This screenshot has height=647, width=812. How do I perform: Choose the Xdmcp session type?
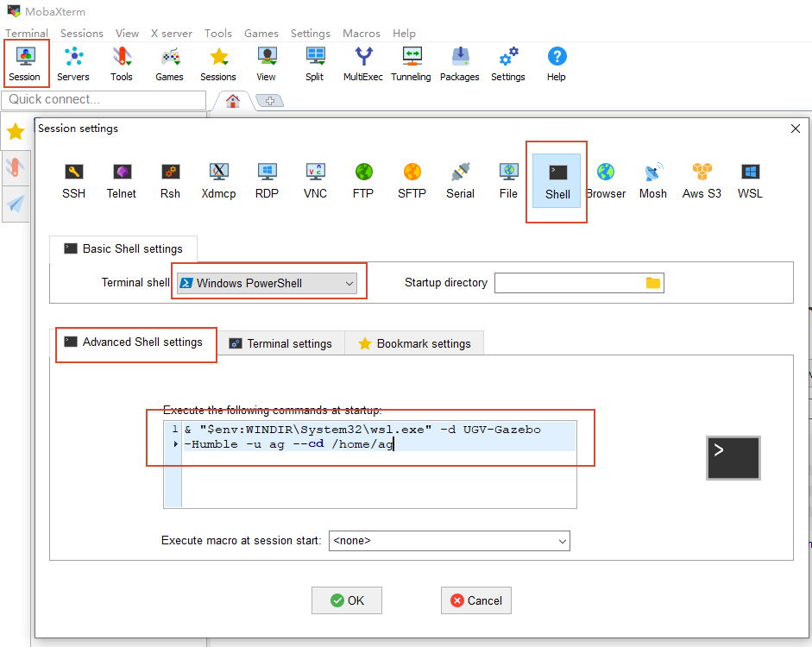click(x=218, y=180)
